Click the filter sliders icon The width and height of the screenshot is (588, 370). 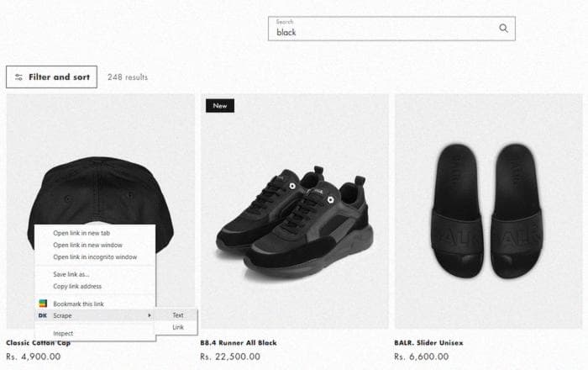click(x=18, y=77)
